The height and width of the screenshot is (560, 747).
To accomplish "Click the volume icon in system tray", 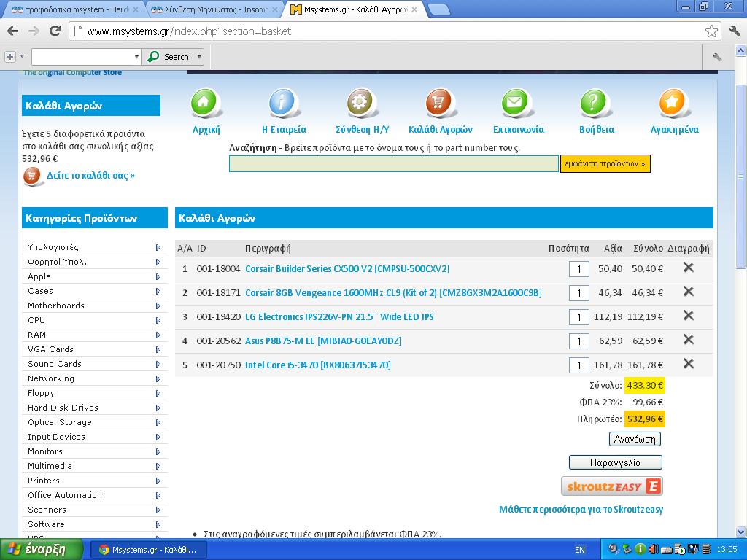I will coord(653,550).
